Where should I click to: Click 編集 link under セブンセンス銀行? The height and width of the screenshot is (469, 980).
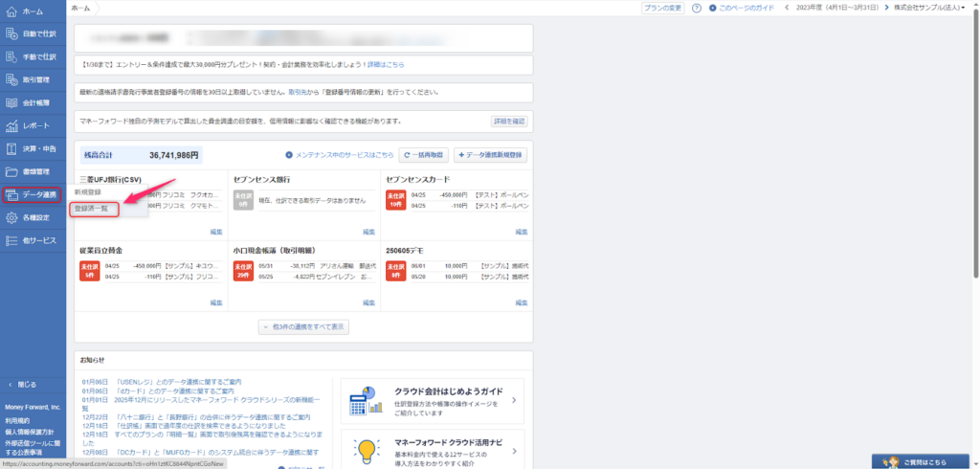368,232
